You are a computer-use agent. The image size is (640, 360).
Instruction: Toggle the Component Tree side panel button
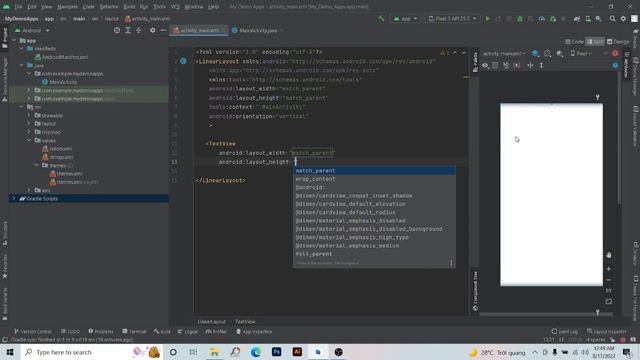pos(475,291)
